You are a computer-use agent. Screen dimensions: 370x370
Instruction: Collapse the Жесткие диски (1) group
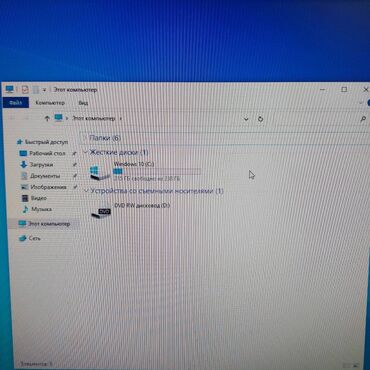click(85, 153)
